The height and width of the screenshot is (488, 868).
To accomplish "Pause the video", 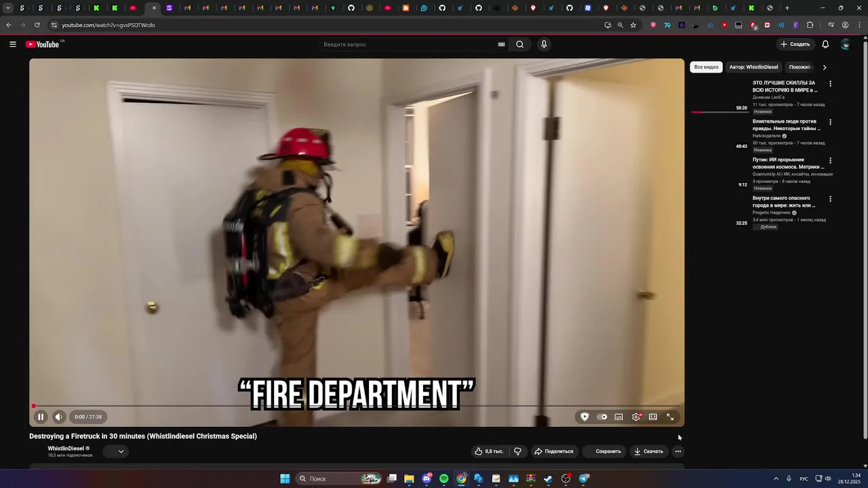I will point(41,417).
